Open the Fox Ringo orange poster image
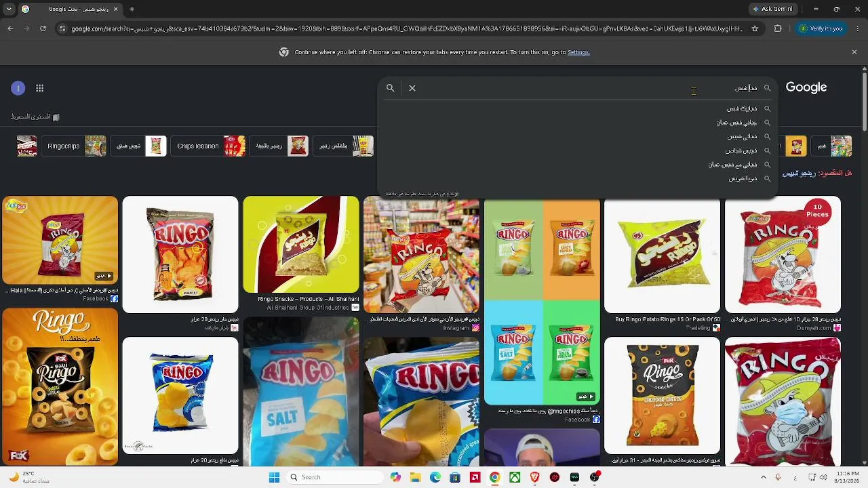Screen dimensions: 868x488 tap(60, 387)
